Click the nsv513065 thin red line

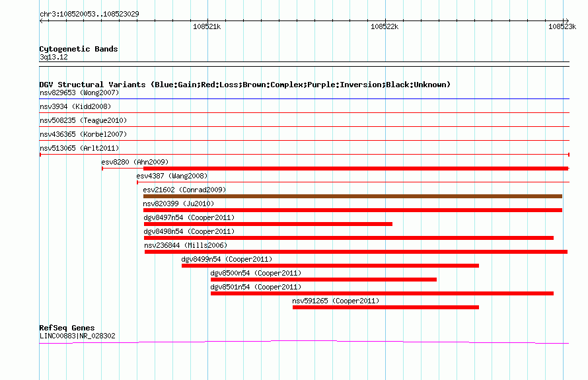tap(305, 155)
